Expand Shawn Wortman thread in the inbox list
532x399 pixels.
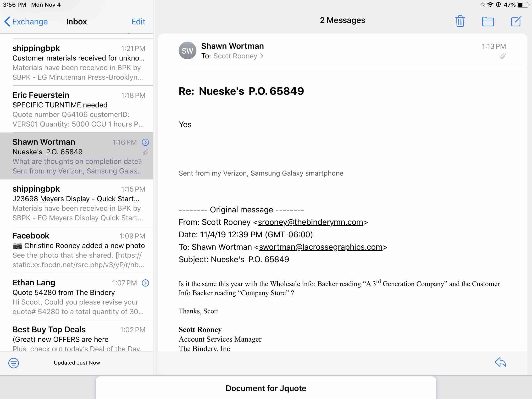click(145, 142)
